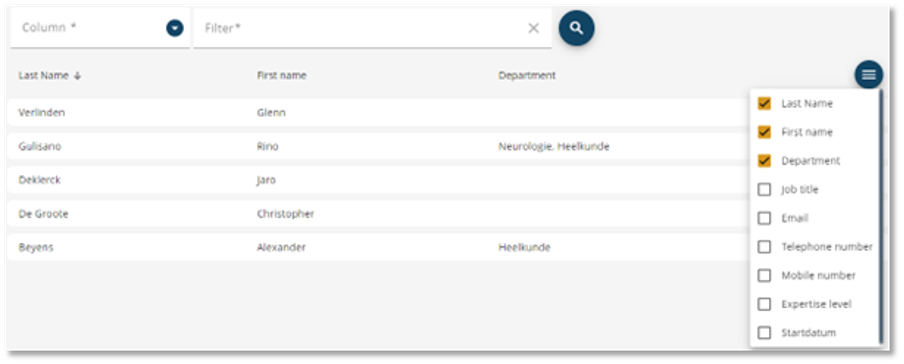Check the Expertise level option
Viewport: 904px width, 364px height.
pyautogui.click(x=764, y=304)
